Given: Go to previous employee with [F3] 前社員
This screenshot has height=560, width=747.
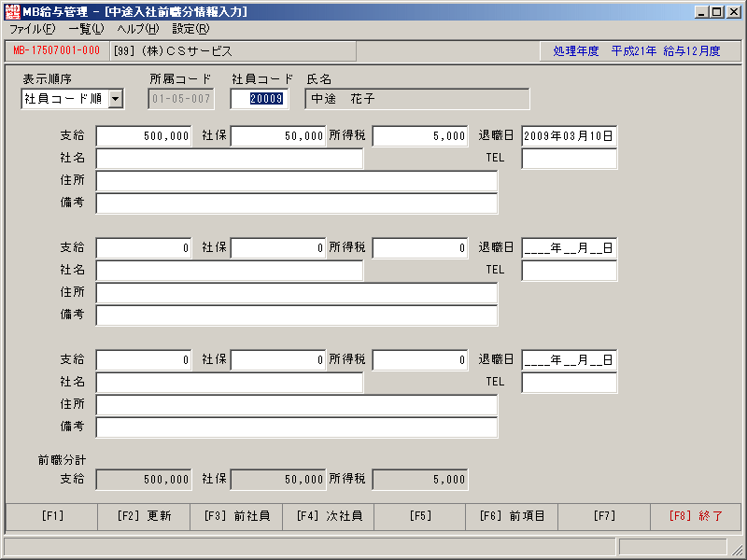Looking at the screenshot, I should tap(236, 516).
